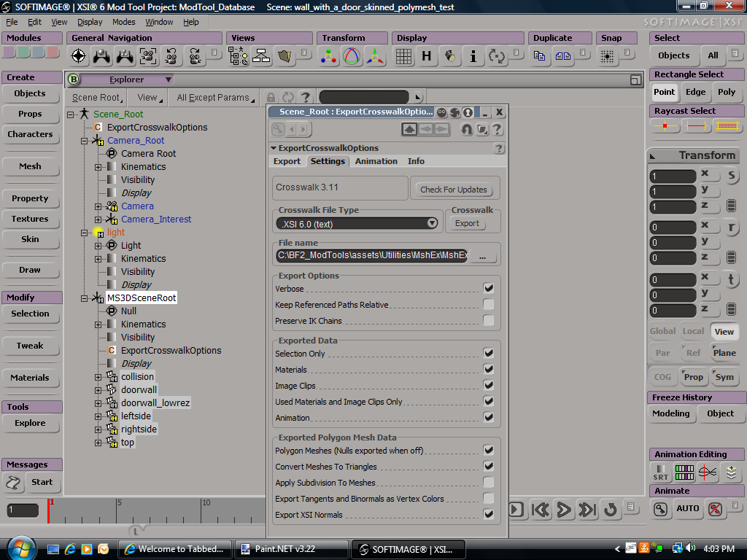Click the play forward playback button
747x560 pixels.
tap(564, 510)
